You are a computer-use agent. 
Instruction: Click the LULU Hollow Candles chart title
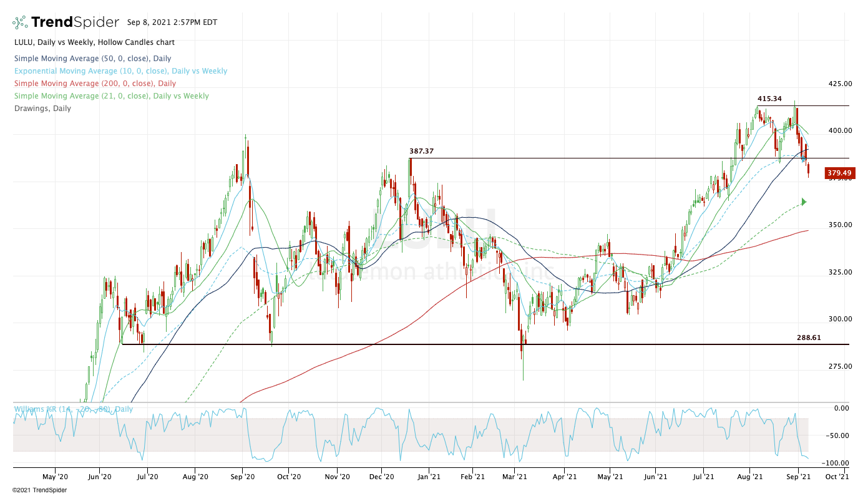pyautogui.click(x=94, y=42)
